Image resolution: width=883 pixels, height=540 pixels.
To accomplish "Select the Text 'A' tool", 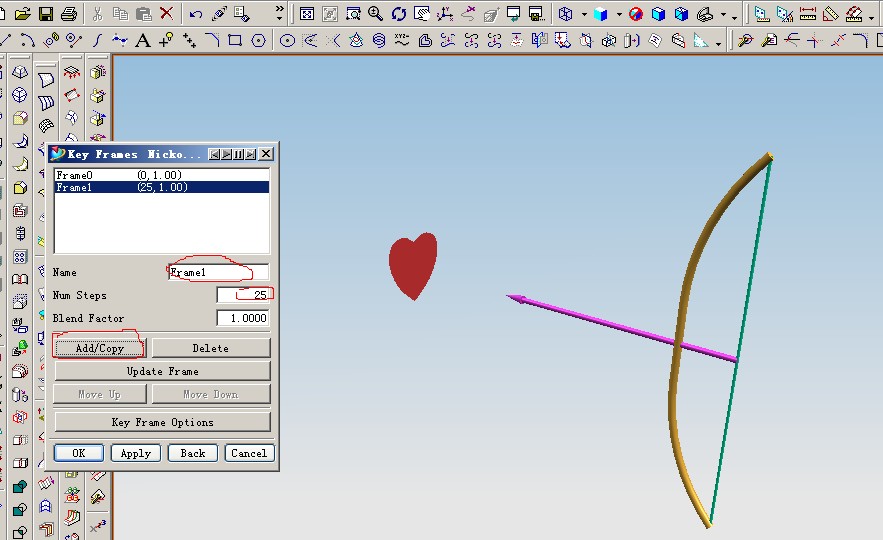I will click(143, 40).
